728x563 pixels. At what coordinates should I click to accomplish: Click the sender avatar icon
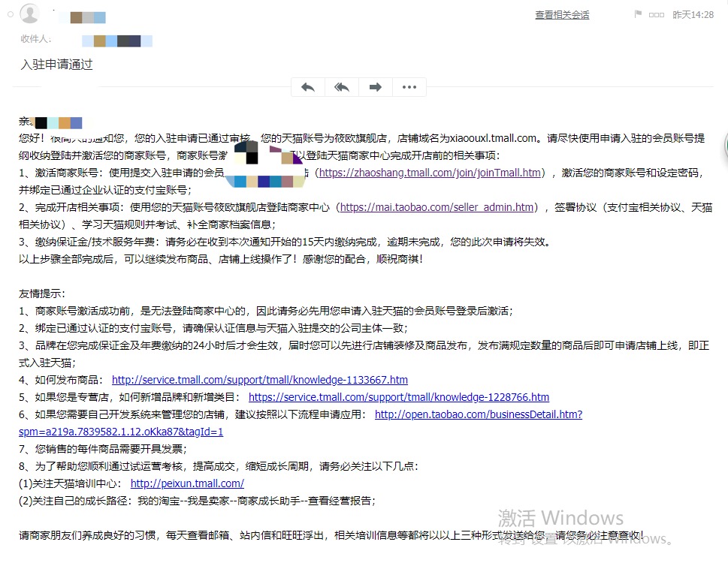pyautogui.click(x=30, y=14)
